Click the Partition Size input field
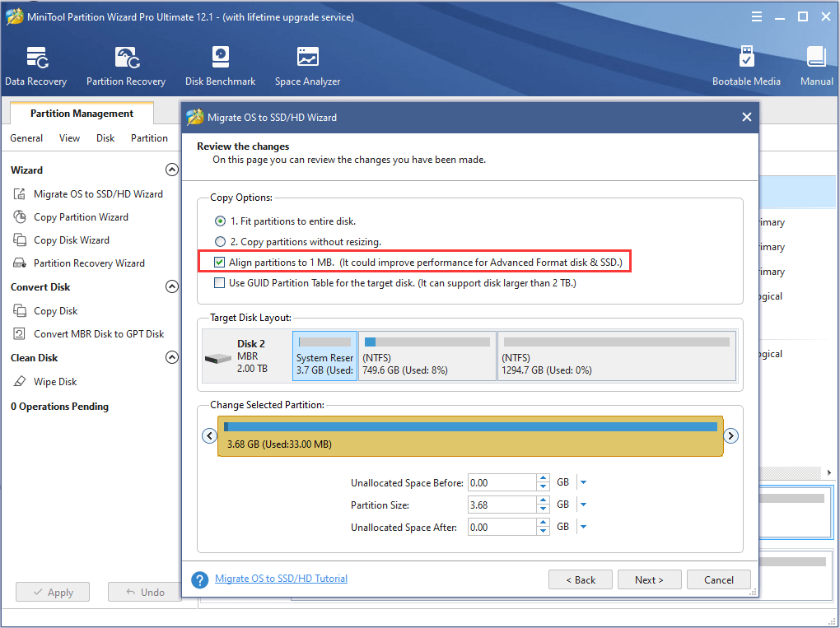The width and height of the screenshot is (840, 628). (x=502, y=505)
